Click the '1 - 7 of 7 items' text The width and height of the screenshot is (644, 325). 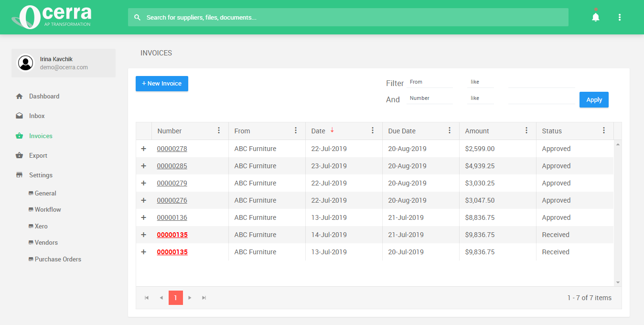coord(590,298)
